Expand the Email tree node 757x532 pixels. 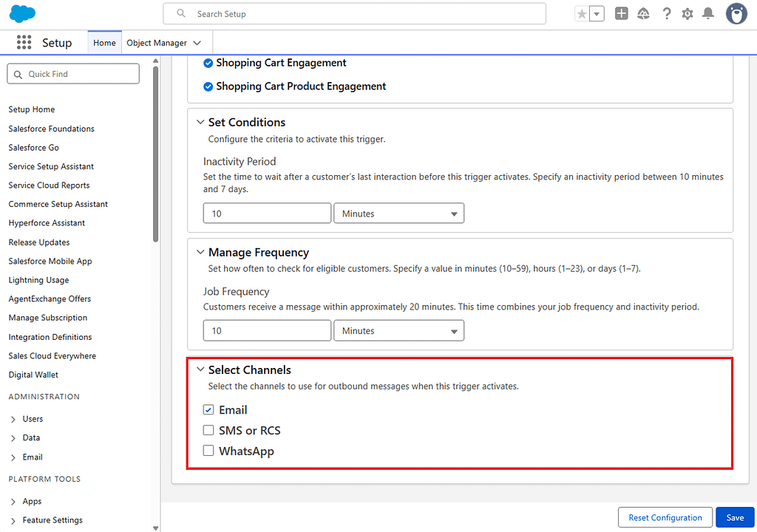point(13,457)
